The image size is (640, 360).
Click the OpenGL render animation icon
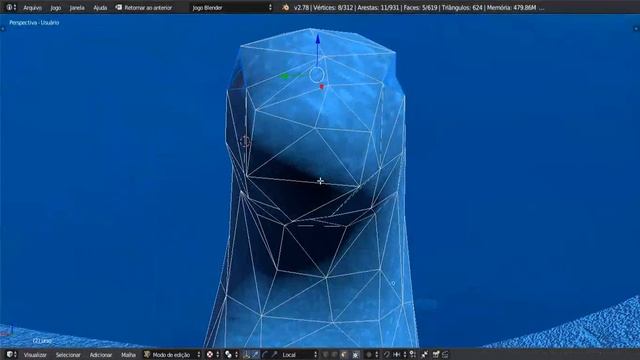pos(445,355)
